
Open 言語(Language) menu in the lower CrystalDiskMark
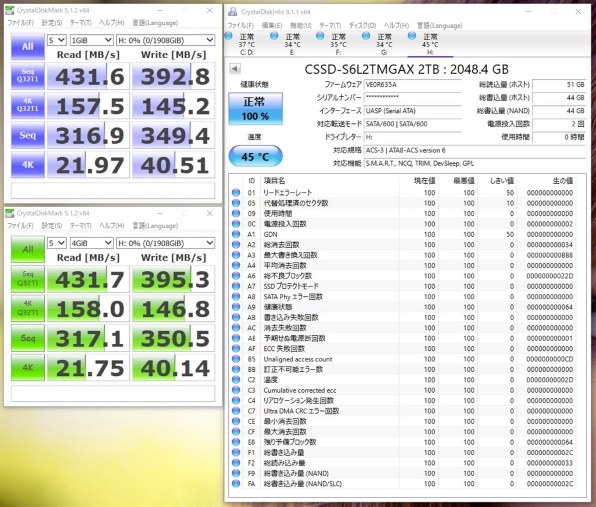(x=155, y=226)
